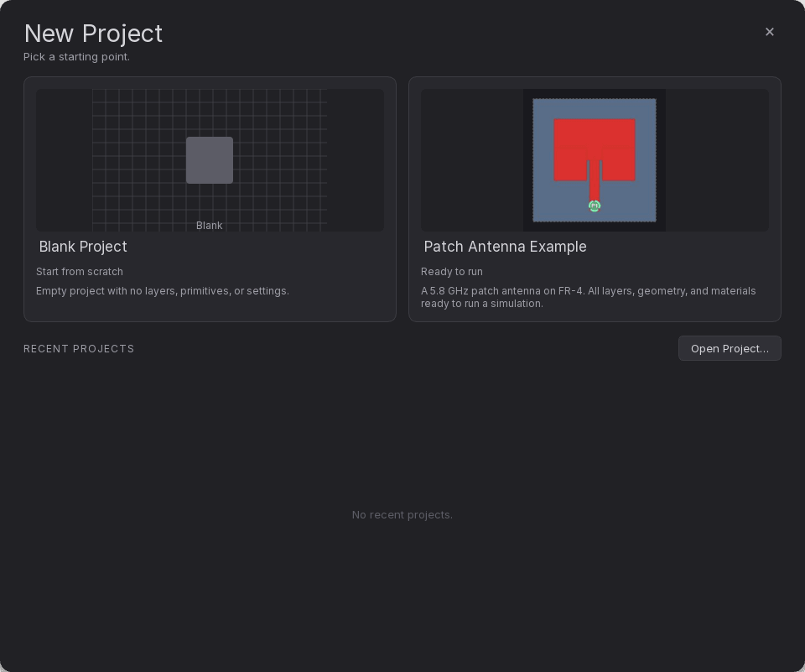The width and height of the screenshot is (805, 672).
Task: Click the "Start from scratch" subtitle
Action: pyautogui.click(x=80, y=271)
